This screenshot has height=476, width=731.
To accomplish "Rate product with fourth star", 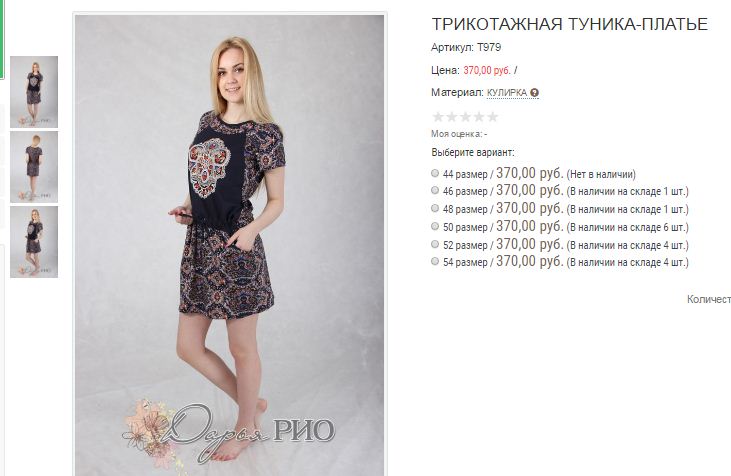I will tap(479, 117).
